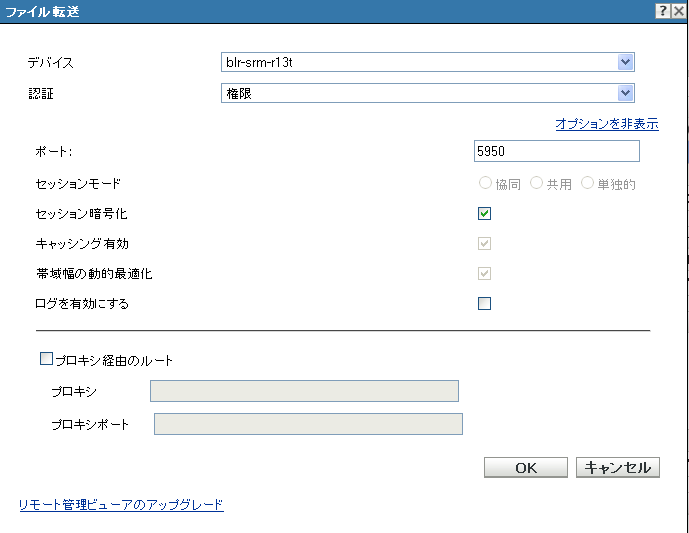689x533 pixels.
Task: Click the help question mark icon
Action: (x=663, y=11)
